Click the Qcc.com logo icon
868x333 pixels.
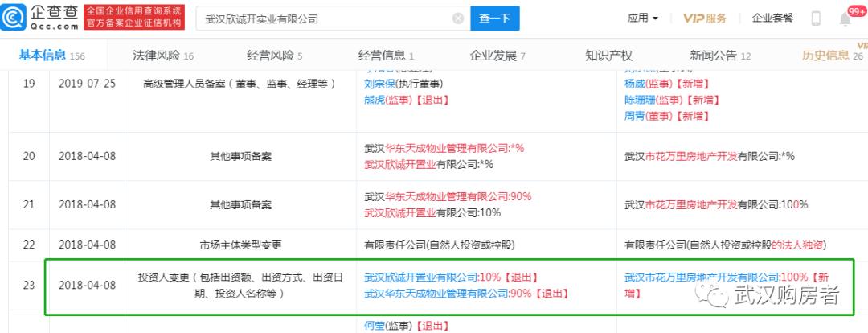pos(14,18)
